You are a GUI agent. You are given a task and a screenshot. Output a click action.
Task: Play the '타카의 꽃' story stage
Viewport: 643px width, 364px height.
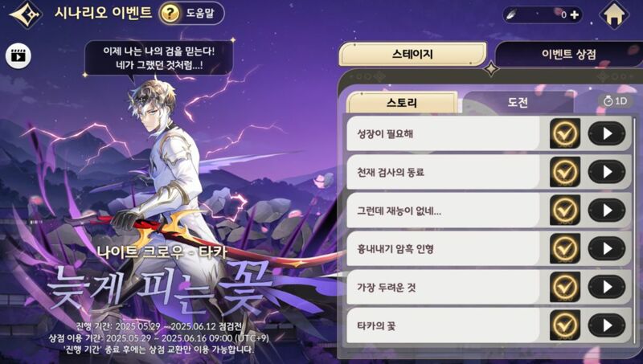(607, 325)
